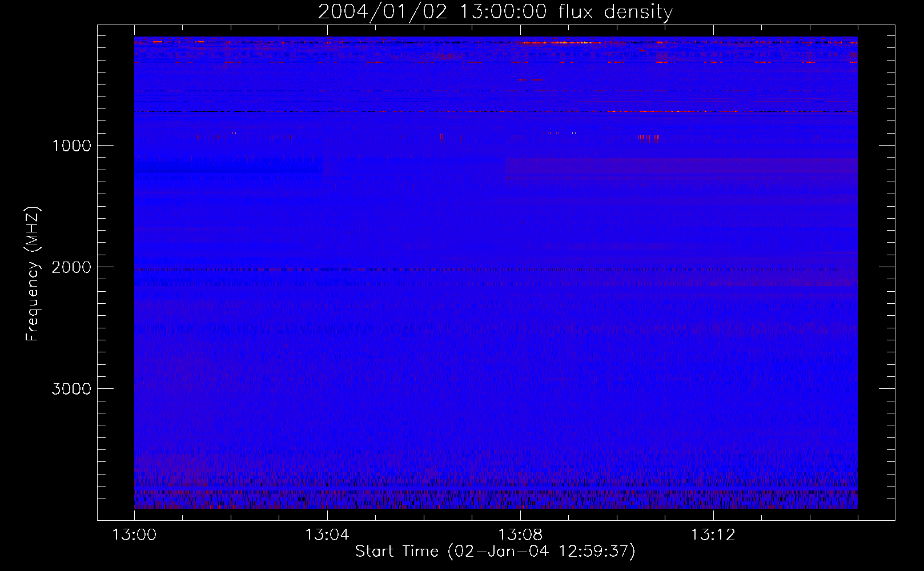The image size is (924, 571).
Task: Click the '13:08' time tick label
Action: click(x=520, y=535)
